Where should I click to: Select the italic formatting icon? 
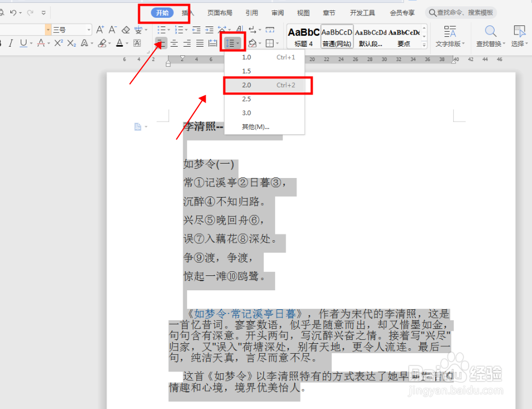coord(11,43)
